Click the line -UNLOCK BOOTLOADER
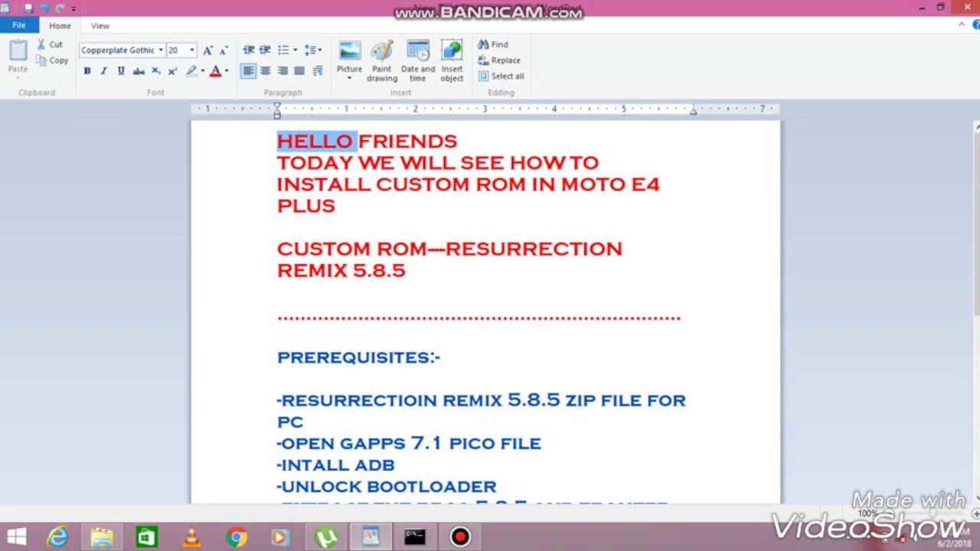 387,487
